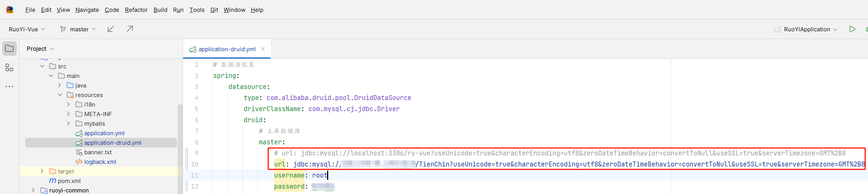The width and height of the screenshot is (868, 194).
Task: Select application.yml in project tree
Action: point(104,133)
